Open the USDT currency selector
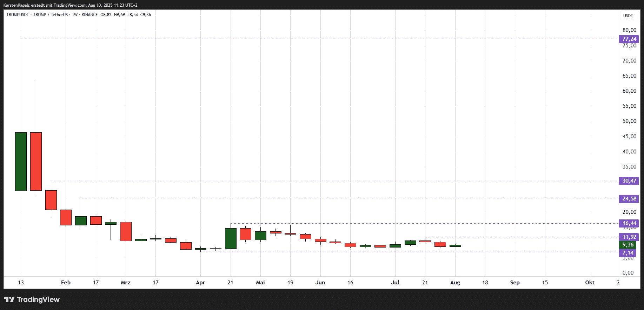 pyautogui.click(x=628, y=16)
